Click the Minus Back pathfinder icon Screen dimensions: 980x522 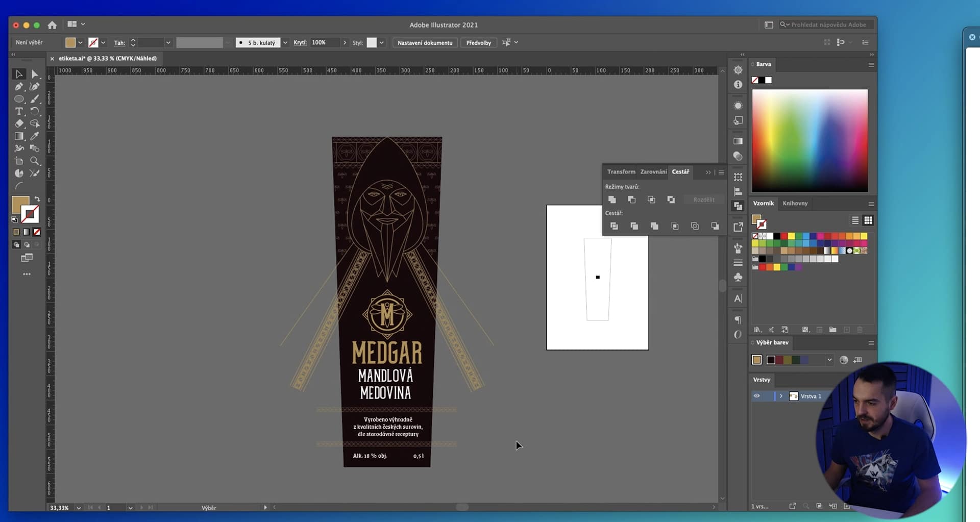click(715, 226)
